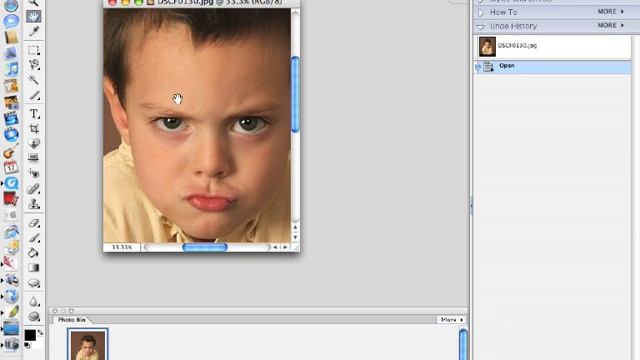The height and width of the screenshot is (360, 640).
Task: Click the black foreground color swatch
Action: 30,335
